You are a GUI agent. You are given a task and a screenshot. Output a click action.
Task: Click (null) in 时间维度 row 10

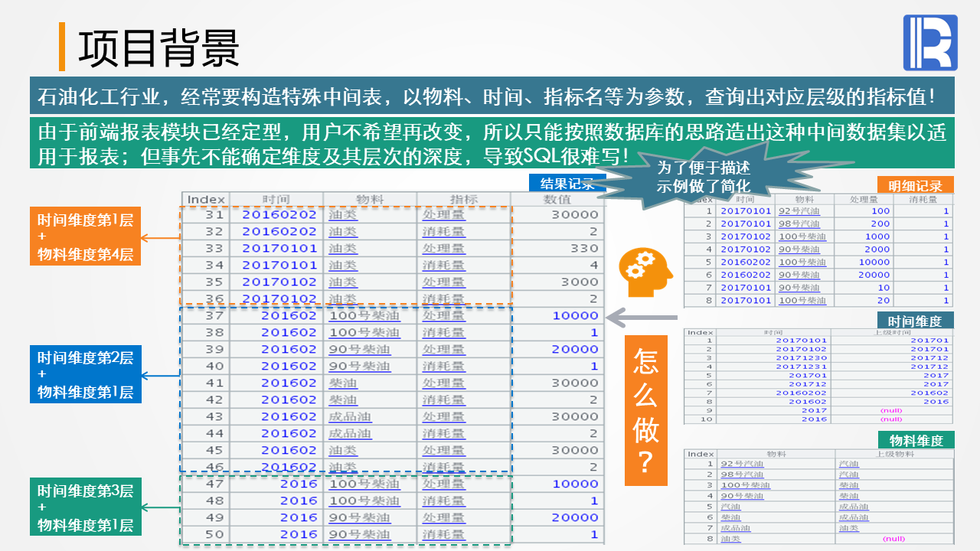pos(891,419)
